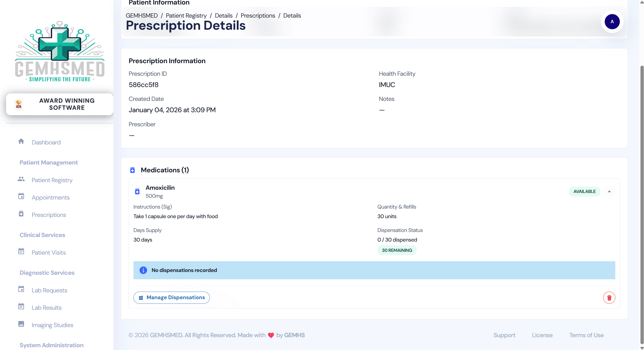Click the Award Winning Software banner
The height and width of the screenshot is (350, 644).
tap(60, 104)
